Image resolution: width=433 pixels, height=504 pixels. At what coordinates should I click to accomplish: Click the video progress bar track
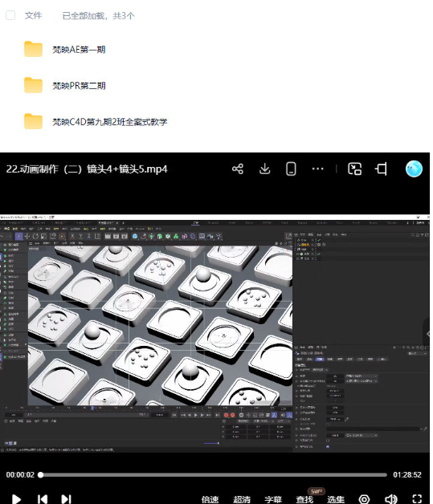(214, 475)
